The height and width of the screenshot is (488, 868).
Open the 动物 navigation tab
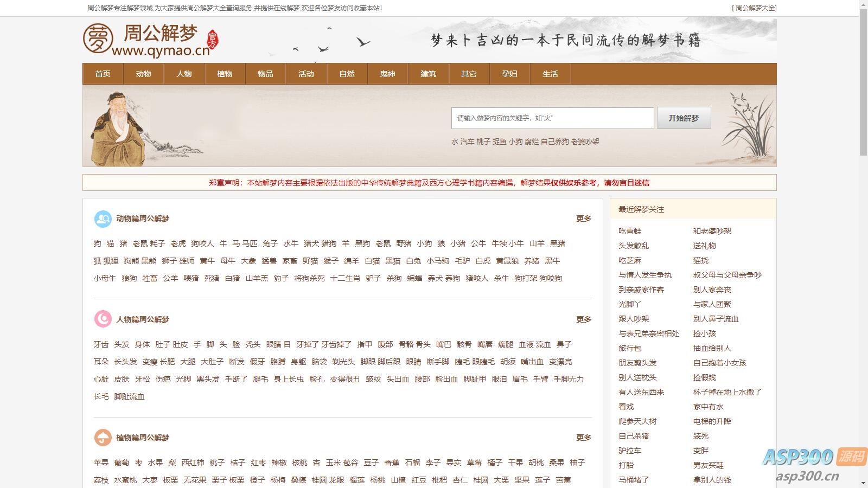143,74
